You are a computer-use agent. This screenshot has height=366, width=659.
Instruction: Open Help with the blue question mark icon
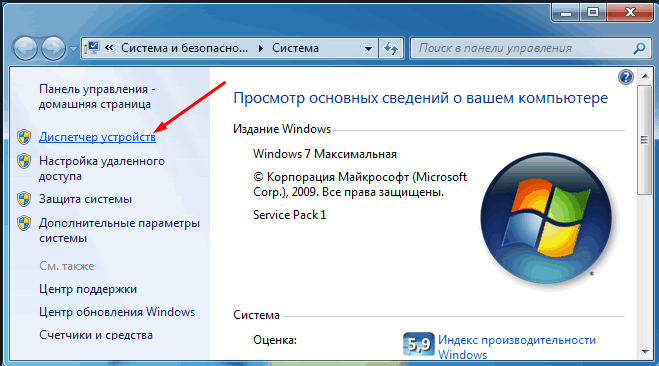pyautogui.click(x=626, y=77)
